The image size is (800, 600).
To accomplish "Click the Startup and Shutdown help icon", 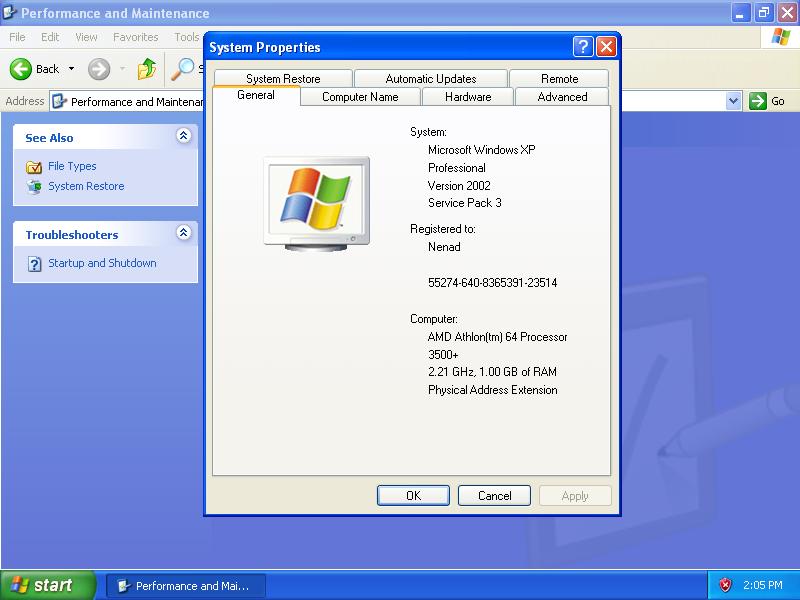I will 34,264.
